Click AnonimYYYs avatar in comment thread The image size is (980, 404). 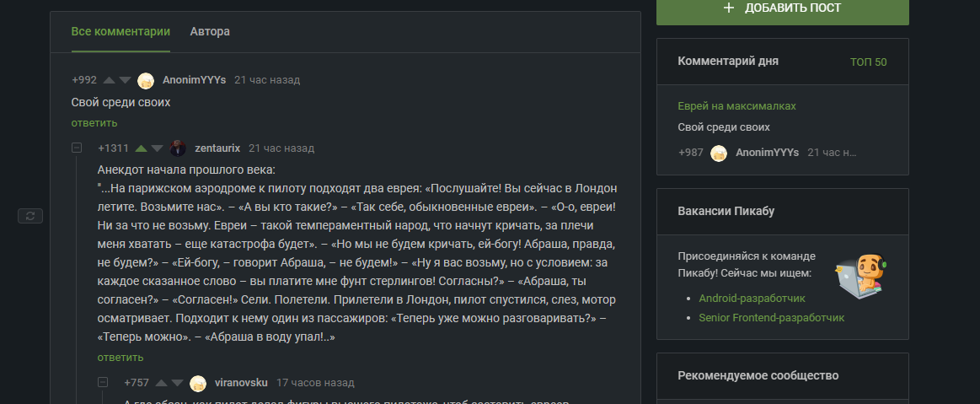click(x=146, y=80)
